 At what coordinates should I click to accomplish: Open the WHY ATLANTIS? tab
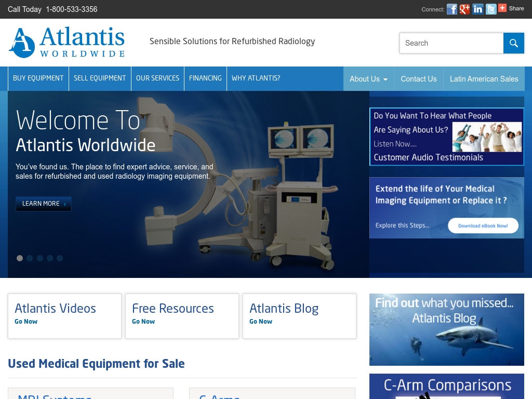tap(256, 78)
